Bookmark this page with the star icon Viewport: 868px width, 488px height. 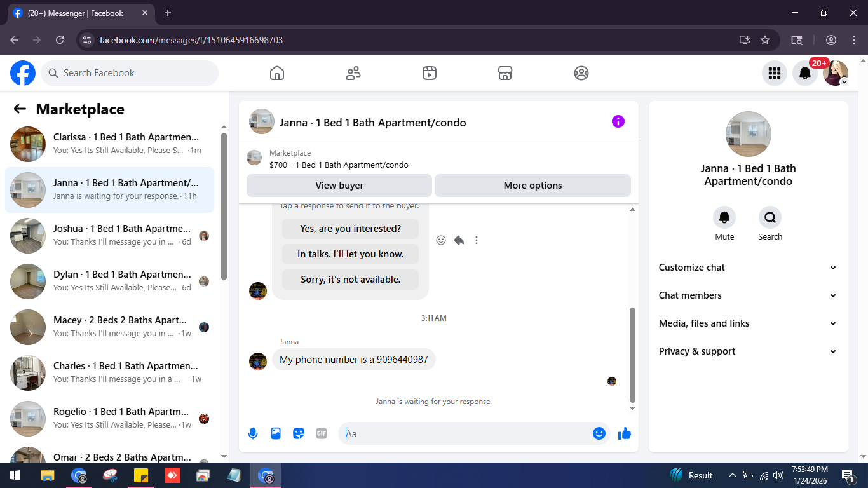pos(765,40)
